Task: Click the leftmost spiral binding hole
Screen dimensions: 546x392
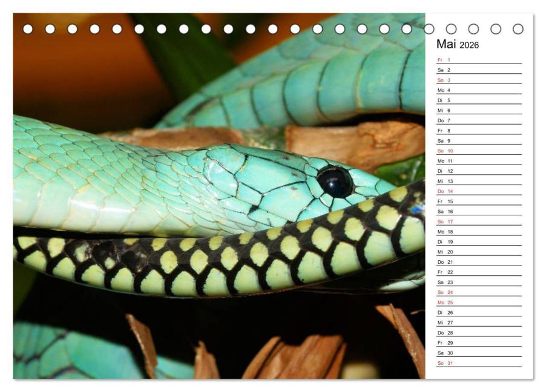Action: (x=28, y=29)
